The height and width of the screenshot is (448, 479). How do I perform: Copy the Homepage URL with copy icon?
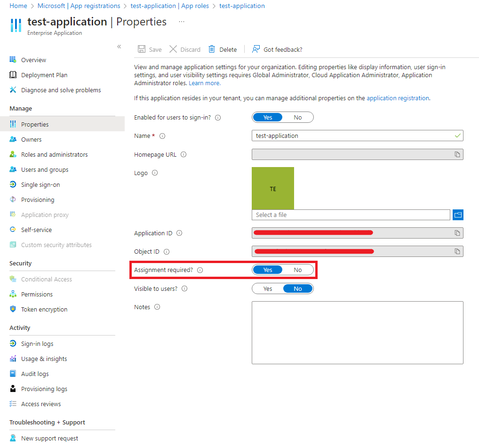(457, 154)
